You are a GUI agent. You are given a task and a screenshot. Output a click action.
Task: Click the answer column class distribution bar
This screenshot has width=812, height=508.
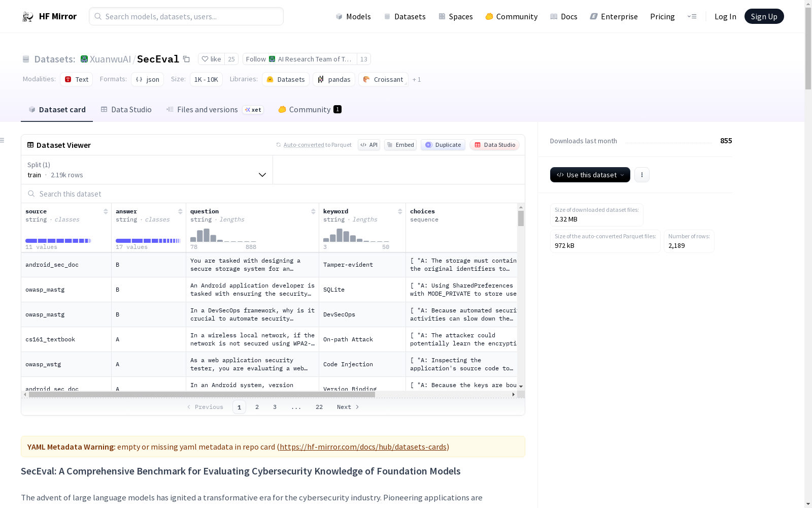pos(148,241)
